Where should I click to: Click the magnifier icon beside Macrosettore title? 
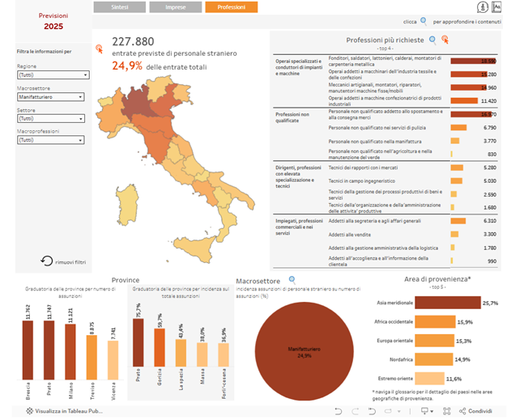click(292, 279)
